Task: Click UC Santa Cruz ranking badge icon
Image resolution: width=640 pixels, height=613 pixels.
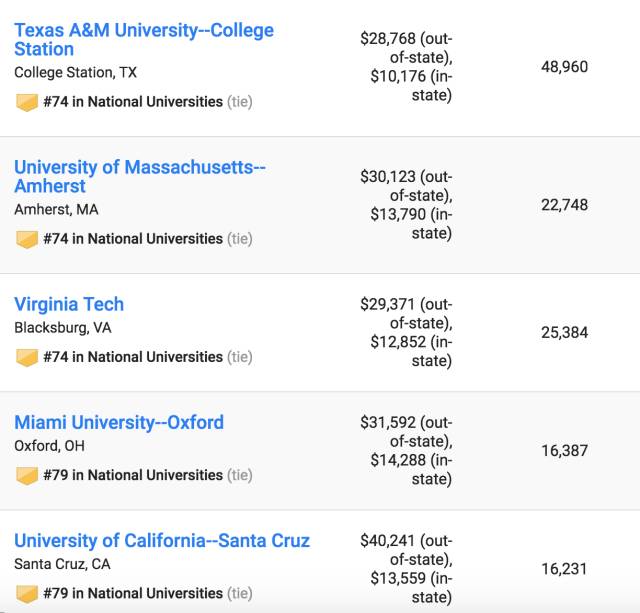Action: coord(27,594)
